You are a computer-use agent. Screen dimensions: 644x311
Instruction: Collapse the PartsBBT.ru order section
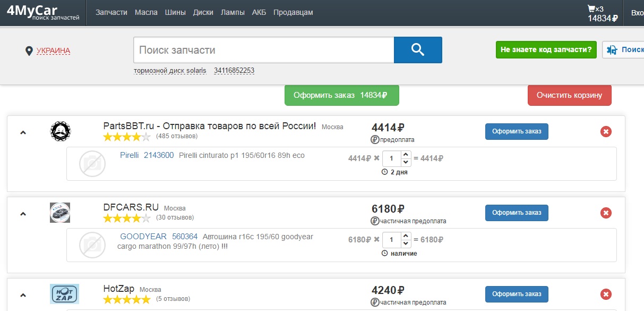click(23, 132)
